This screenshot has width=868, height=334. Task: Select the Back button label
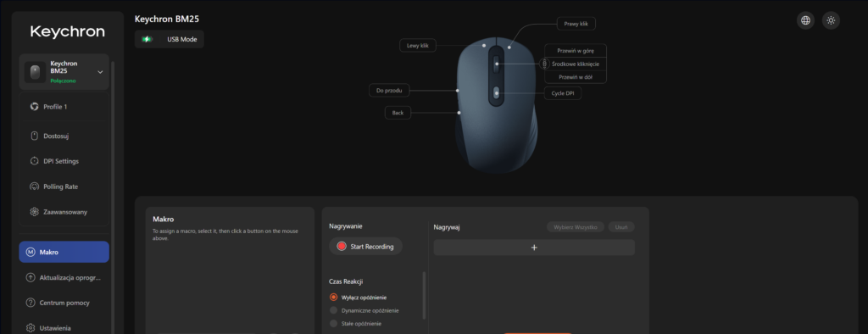coord(398,113)
